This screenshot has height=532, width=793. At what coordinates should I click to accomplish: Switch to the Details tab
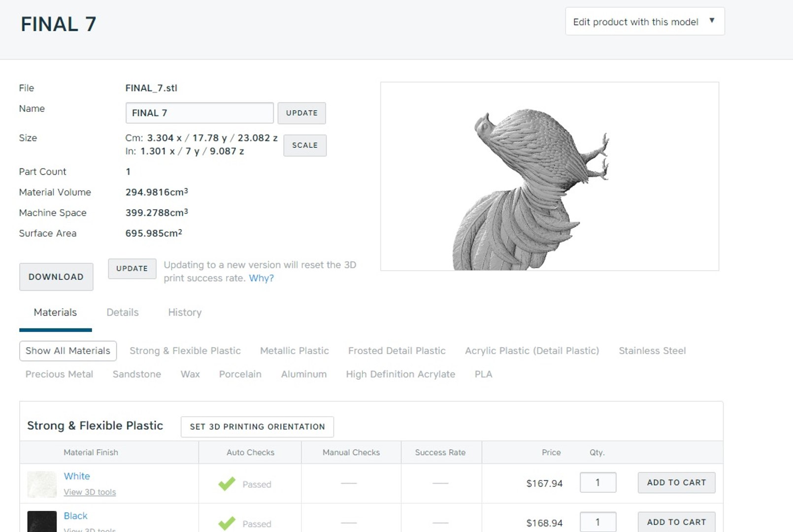click(123, 312)
